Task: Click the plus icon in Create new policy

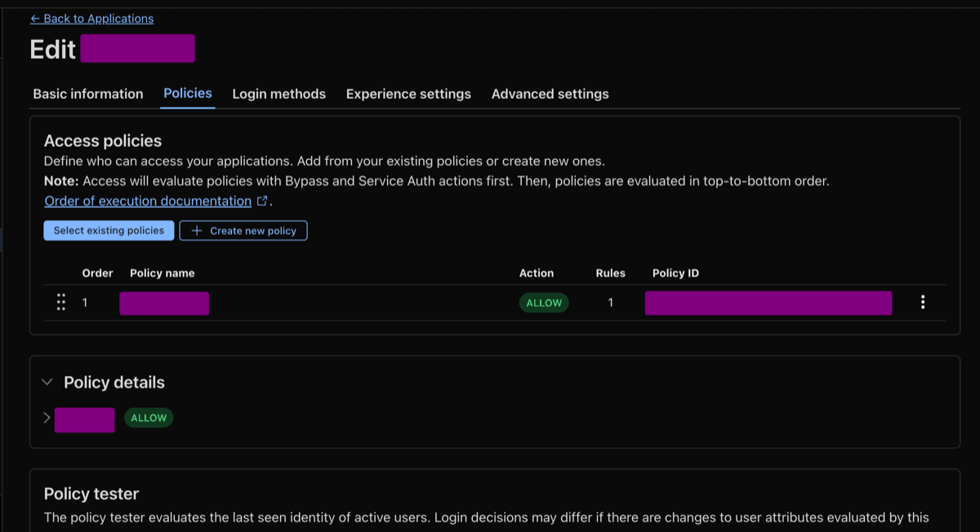Action: 196,231
